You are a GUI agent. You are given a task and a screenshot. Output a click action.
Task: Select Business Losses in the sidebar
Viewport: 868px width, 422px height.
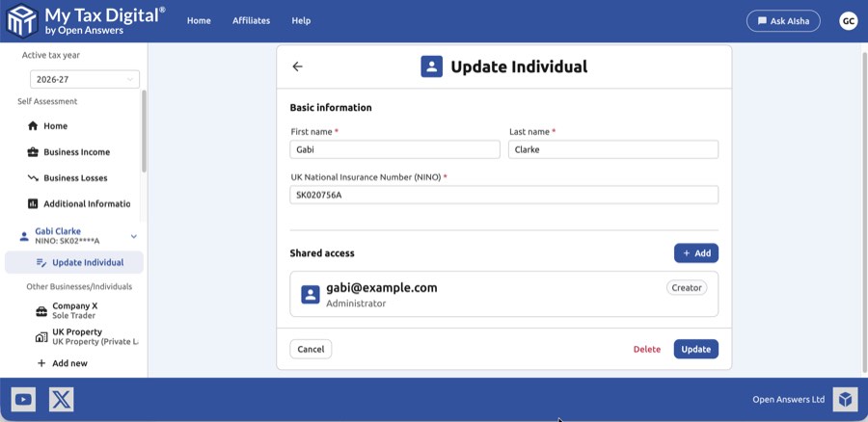point(74,178)
